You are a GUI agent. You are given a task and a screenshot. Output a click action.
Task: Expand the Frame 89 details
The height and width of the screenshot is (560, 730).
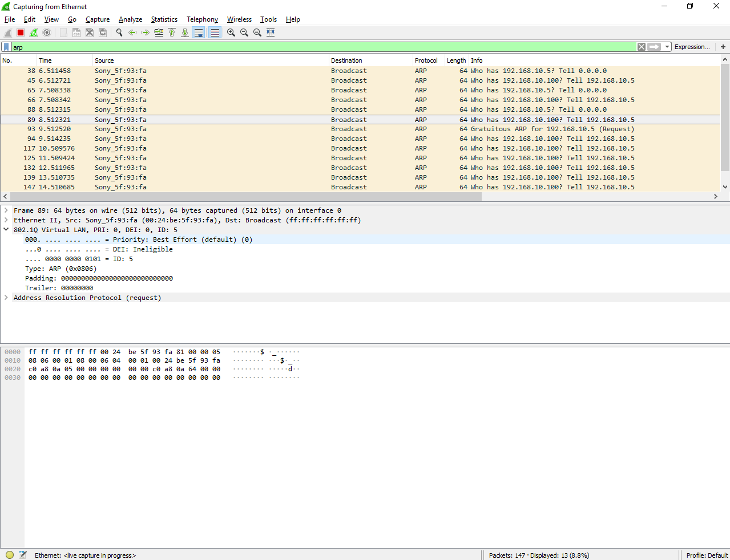(x=6, y=210)
